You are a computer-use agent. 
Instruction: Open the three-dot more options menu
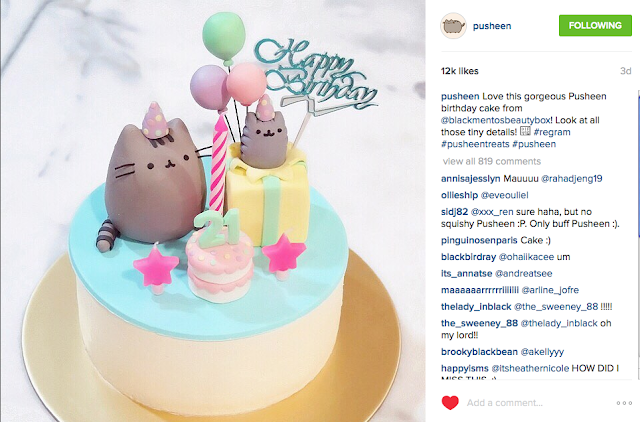pyautogui.click(x=624, y=403)
